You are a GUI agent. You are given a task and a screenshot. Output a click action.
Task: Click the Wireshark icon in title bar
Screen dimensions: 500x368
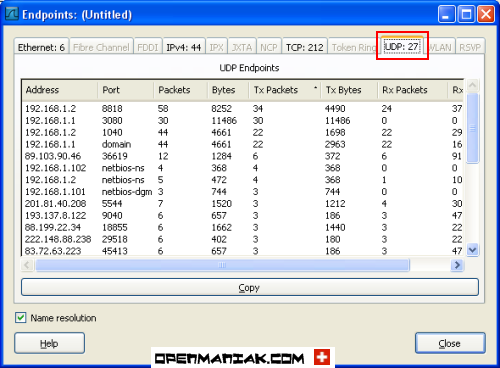click(x=12, y=14)
